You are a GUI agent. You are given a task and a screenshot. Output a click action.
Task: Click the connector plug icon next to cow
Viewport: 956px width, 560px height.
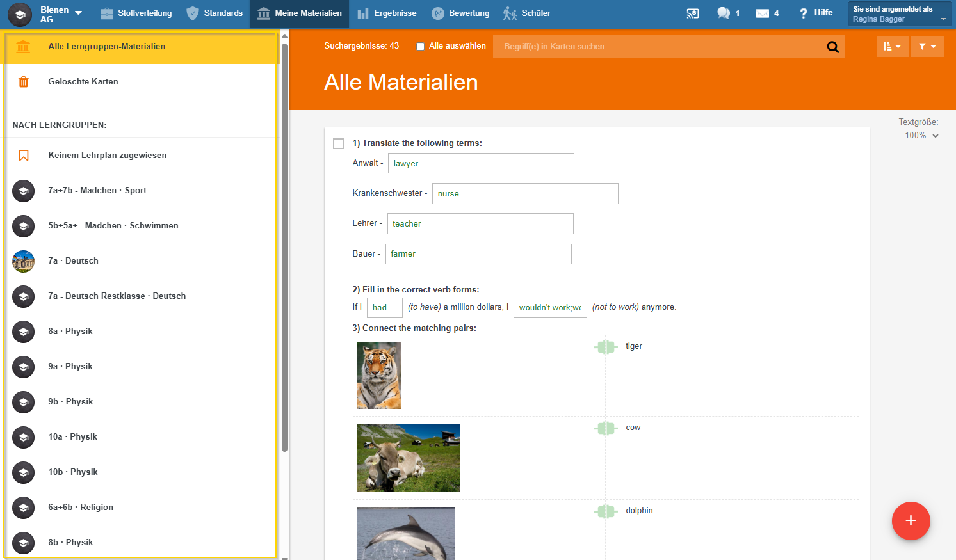coord(606,428)
